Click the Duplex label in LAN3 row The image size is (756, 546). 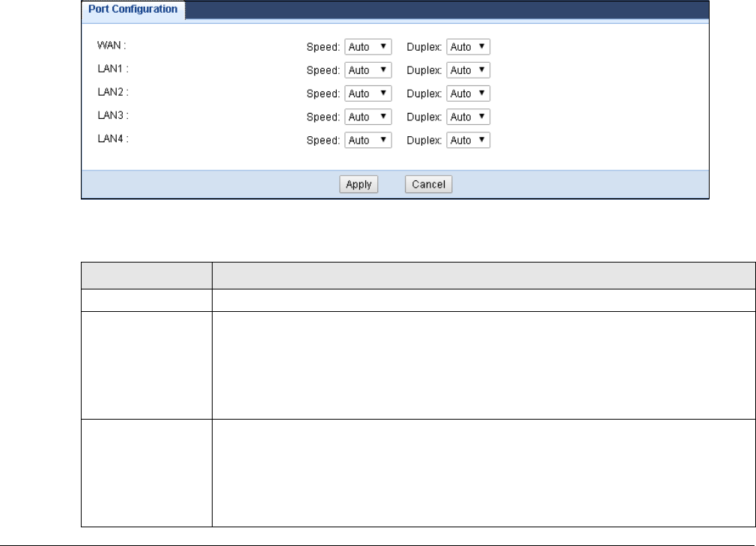(x=424, y=117)
